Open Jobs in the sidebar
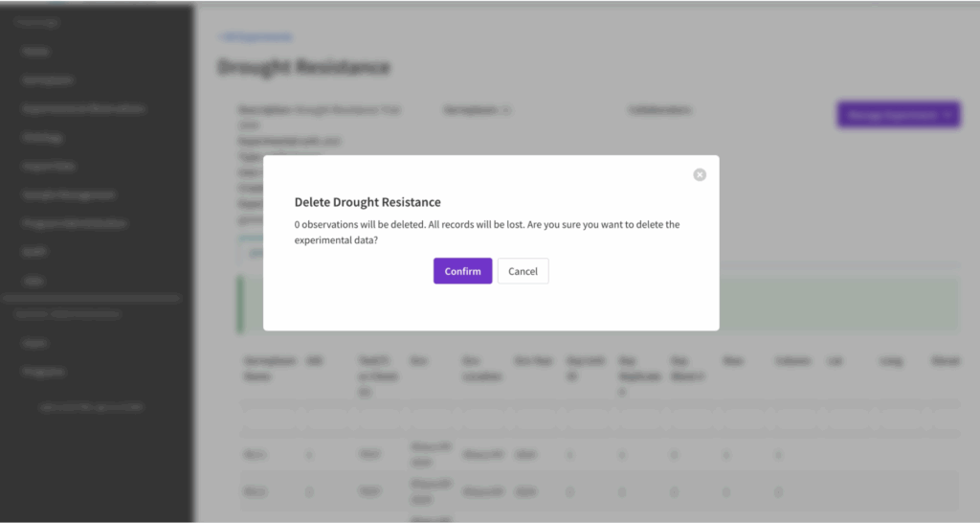The width and height of the screenshot is (980, 523). pos(33,281)
